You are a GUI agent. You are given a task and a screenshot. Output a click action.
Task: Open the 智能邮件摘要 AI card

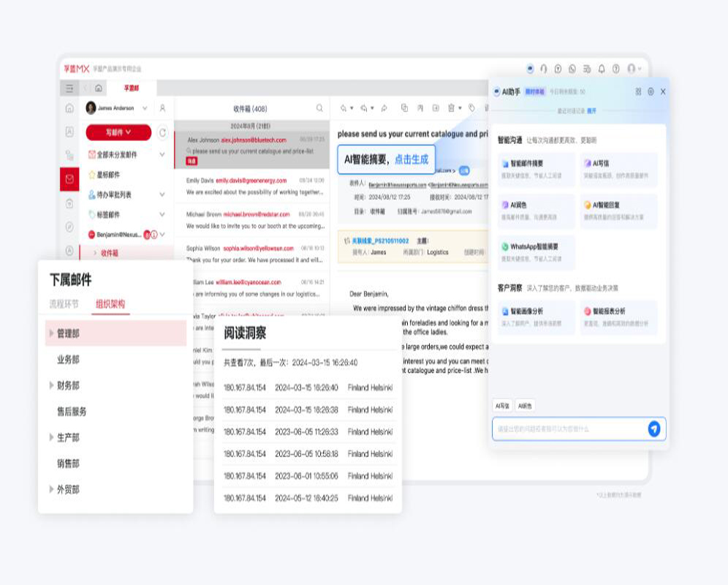[x=536, y=170]
